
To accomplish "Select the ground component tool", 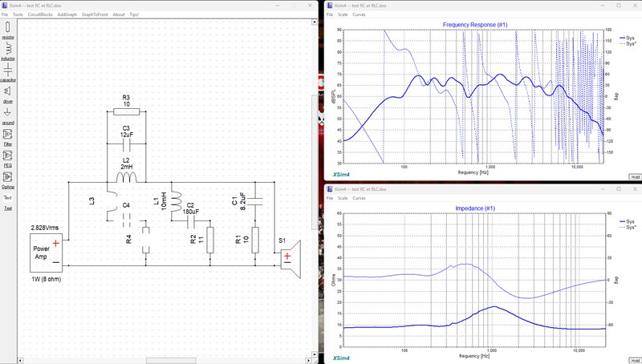I will (x=8, y=115).
